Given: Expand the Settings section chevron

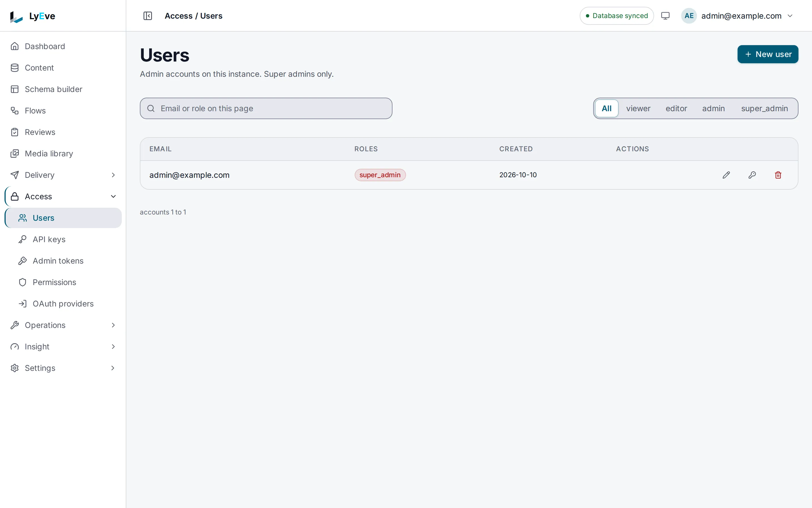Looking at the screenshot, I should click(113, 368).
